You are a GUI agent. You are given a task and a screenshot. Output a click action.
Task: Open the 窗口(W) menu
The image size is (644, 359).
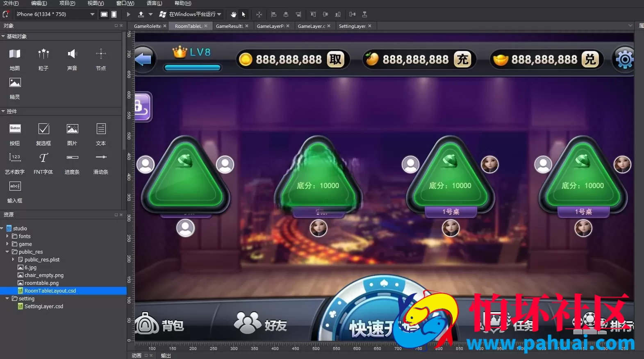pos(125,3)
